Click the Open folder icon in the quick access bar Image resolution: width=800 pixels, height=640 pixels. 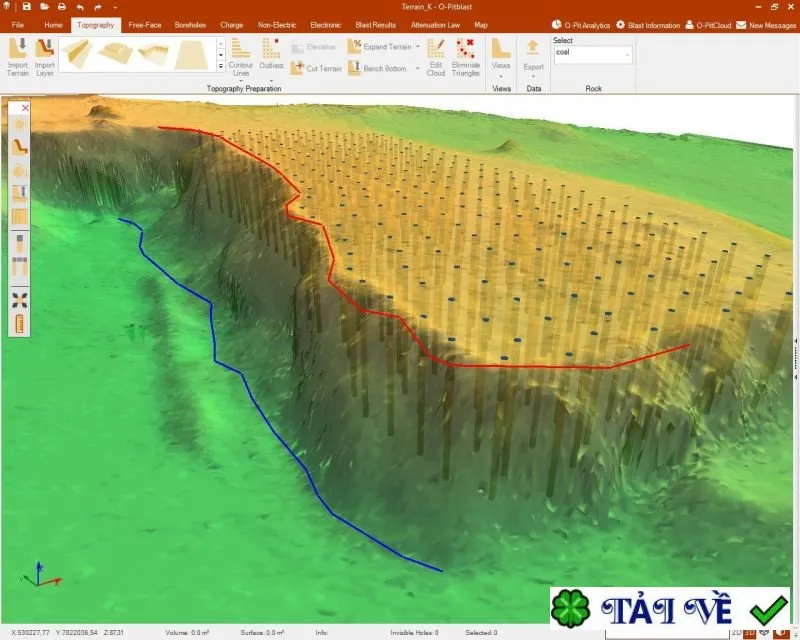44,7
